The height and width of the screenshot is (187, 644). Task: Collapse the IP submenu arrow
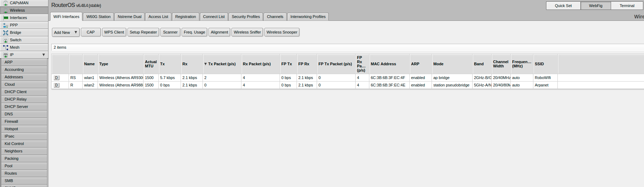pos(43,55)
